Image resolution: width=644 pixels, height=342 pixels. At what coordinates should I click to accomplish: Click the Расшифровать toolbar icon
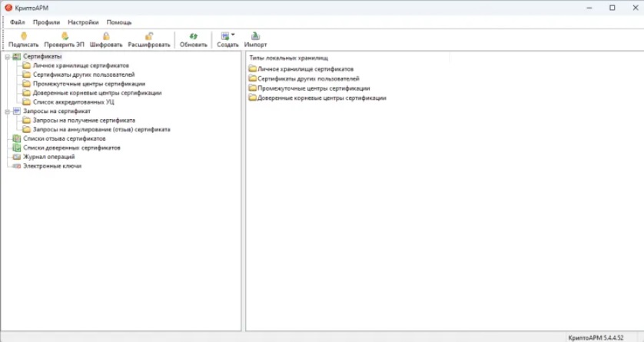pos(148,36)
